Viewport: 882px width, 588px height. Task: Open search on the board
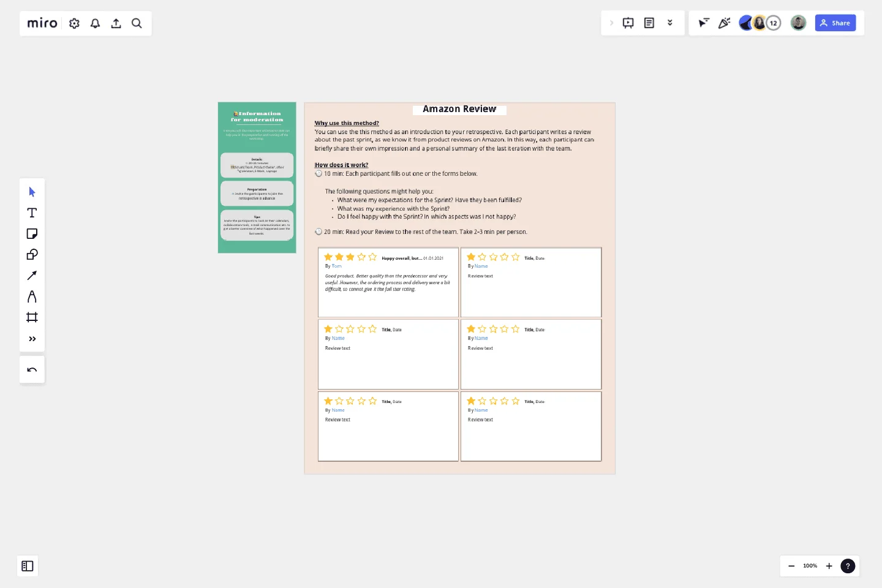[137, 23]
